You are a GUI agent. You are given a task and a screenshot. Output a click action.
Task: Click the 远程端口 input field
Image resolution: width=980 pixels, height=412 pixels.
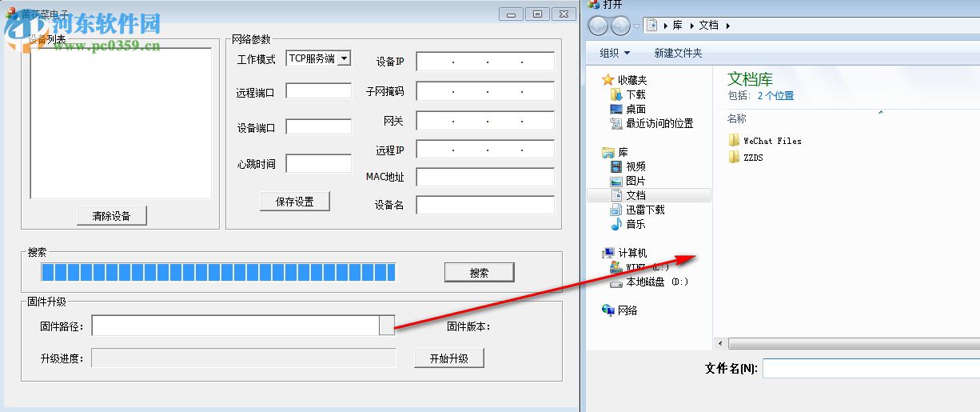point(318,91)
